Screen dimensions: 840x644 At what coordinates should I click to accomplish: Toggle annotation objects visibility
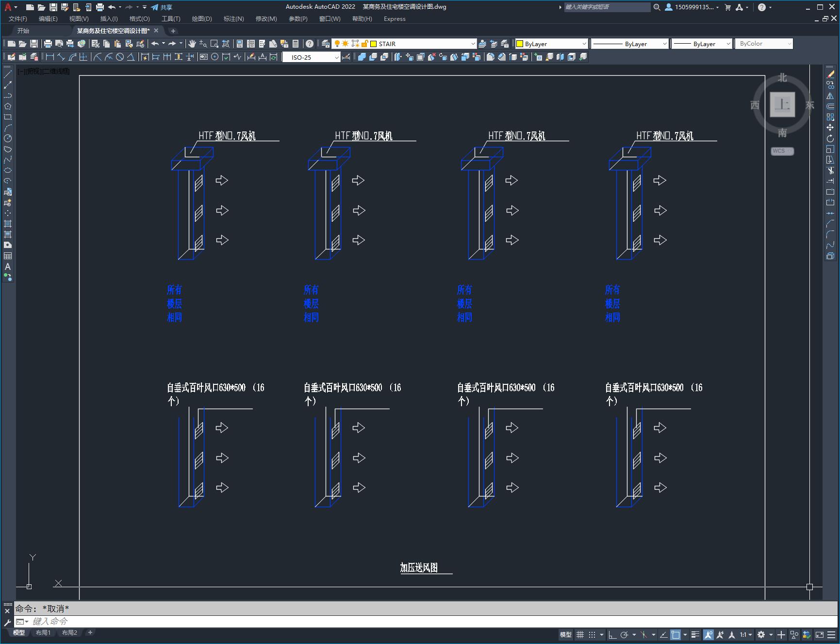tap(708, 635)
